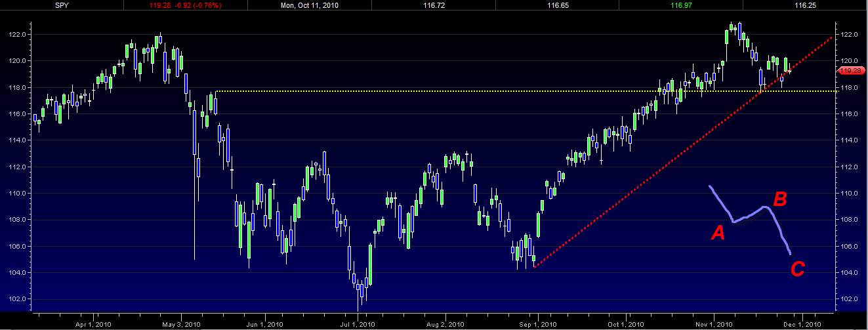The image size is (868, 330).
Task: Click 108.0 on the right price axis
Action: pos(849,220)
